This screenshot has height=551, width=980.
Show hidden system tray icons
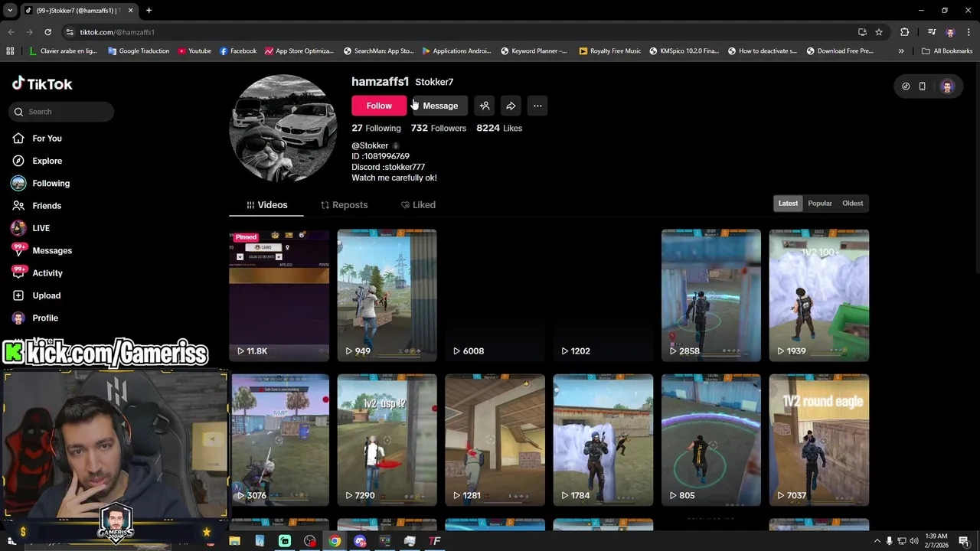tap(877, 541)
